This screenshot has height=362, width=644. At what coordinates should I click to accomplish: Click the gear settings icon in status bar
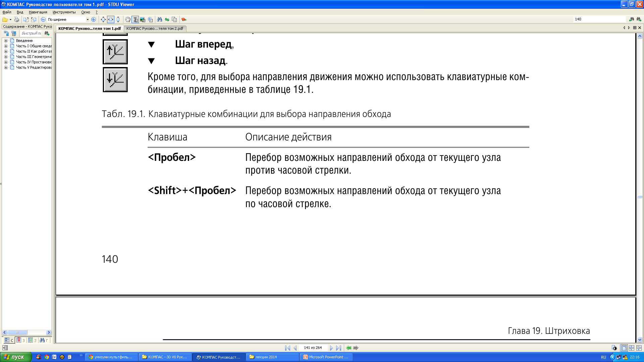tap(614, 348)
